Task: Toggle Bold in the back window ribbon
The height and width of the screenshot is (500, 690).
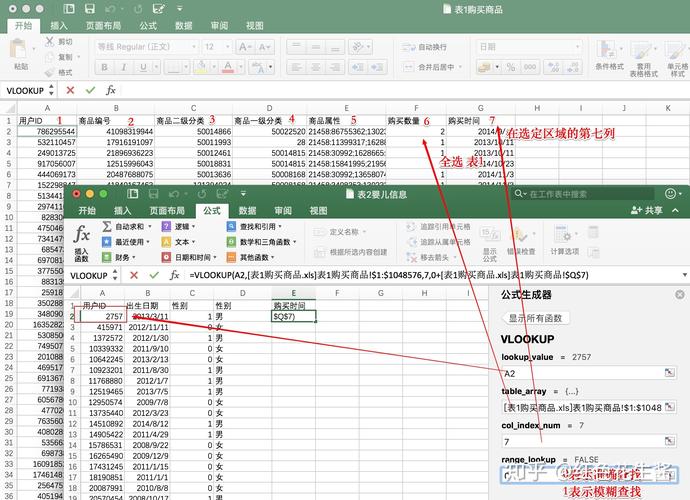Action: [104, 67]
